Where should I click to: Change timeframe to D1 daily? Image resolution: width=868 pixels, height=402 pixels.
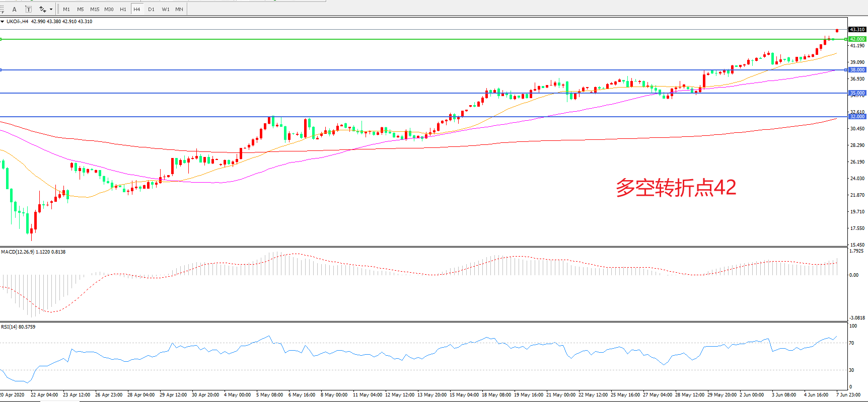151,9
